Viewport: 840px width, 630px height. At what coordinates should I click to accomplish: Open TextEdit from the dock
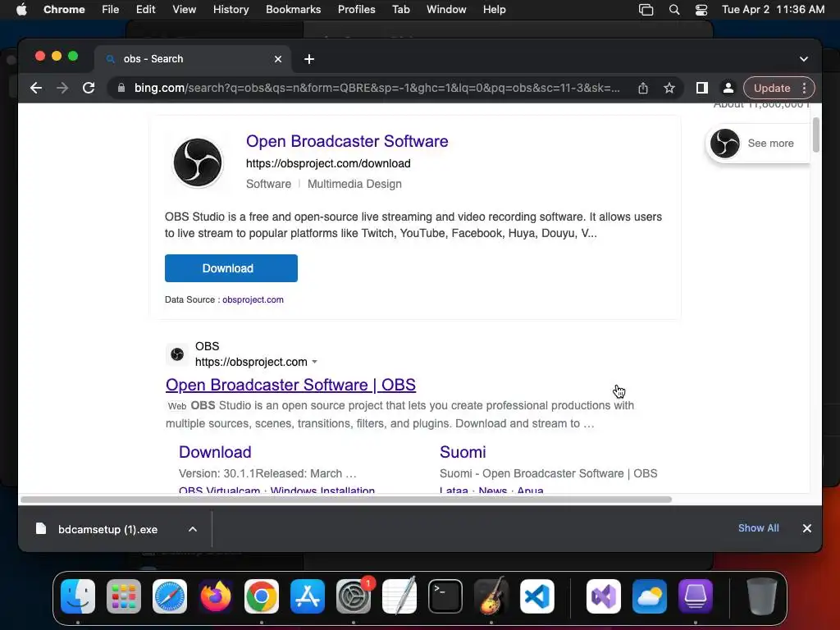coord(399,596)
